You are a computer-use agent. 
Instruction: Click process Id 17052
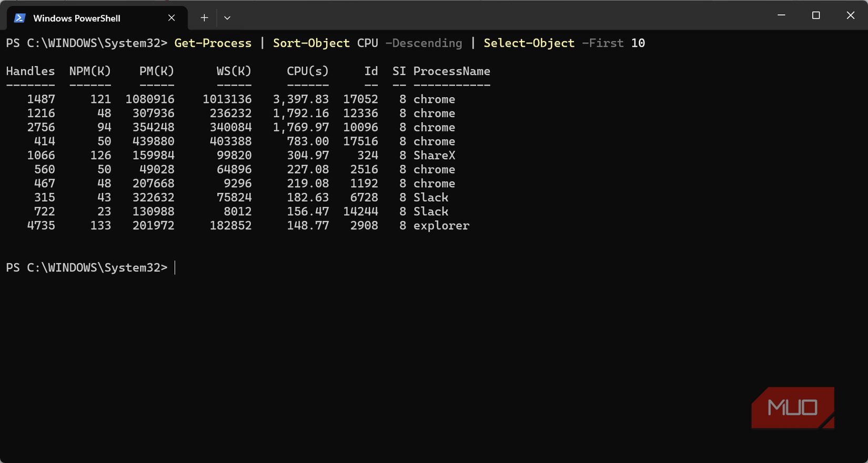coord(360,99)
